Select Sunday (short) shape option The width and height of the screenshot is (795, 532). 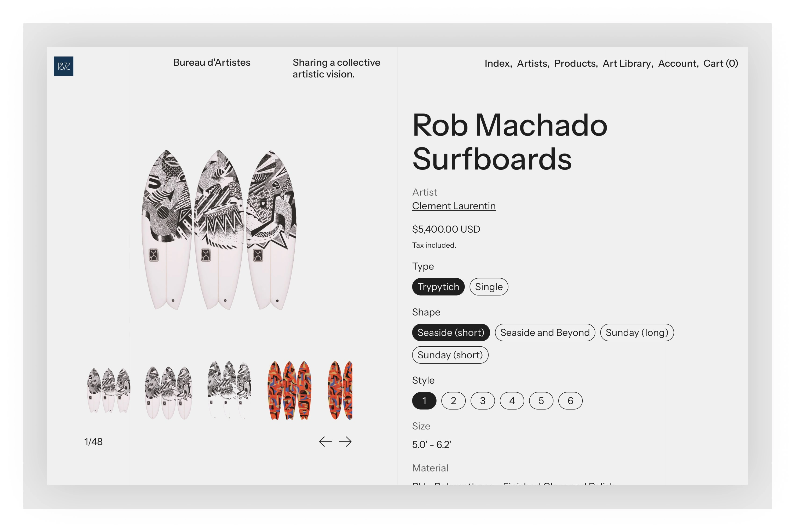tap(450, 355)
